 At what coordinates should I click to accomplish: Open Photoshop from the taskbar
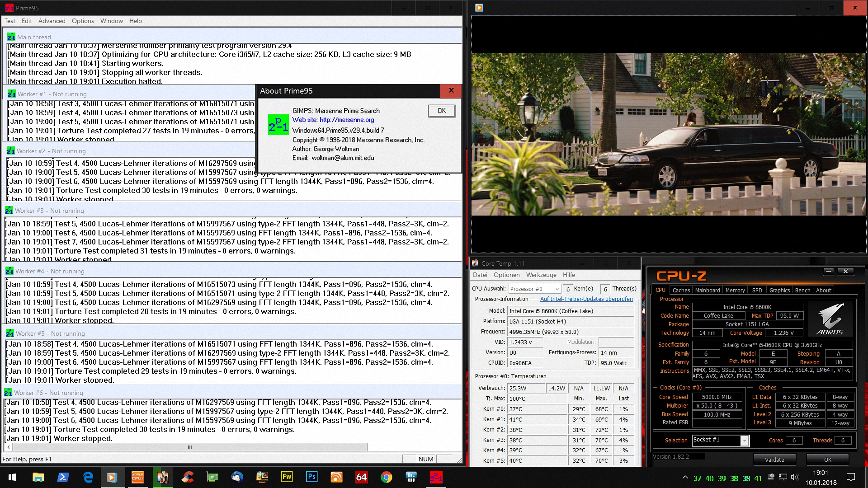click(311, 477)
